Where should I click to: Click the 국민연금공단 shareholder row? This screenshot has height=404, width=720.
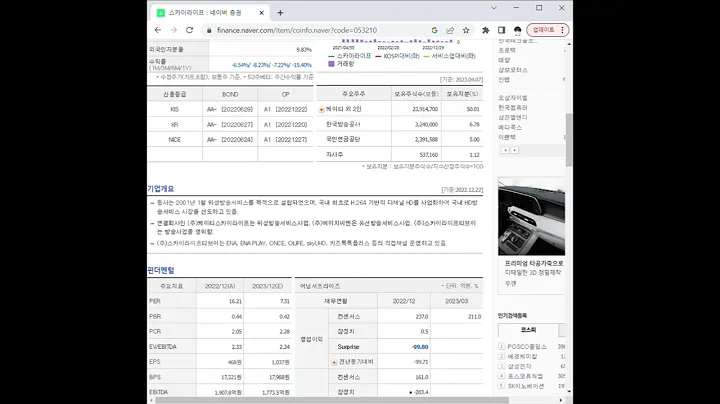click(x=399, y=139)
